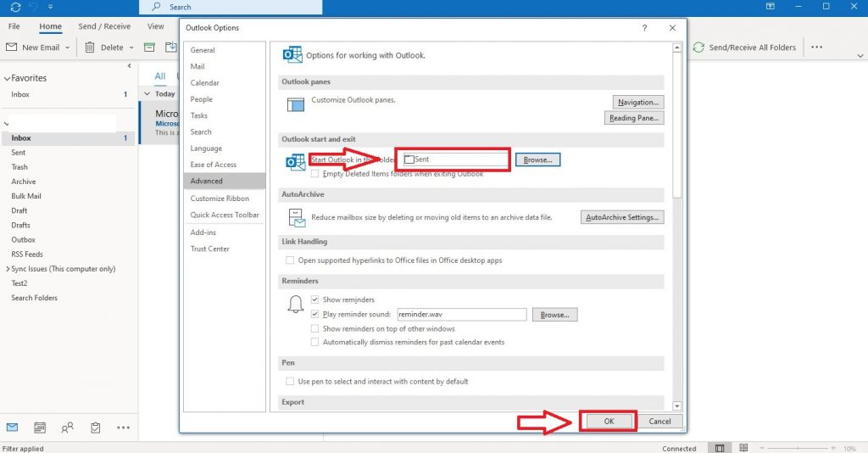Viewport: 868px width, 453px height.
Task: Click Browse next to reminder sound
Action: pyautogui.click(x=554, y=315)
